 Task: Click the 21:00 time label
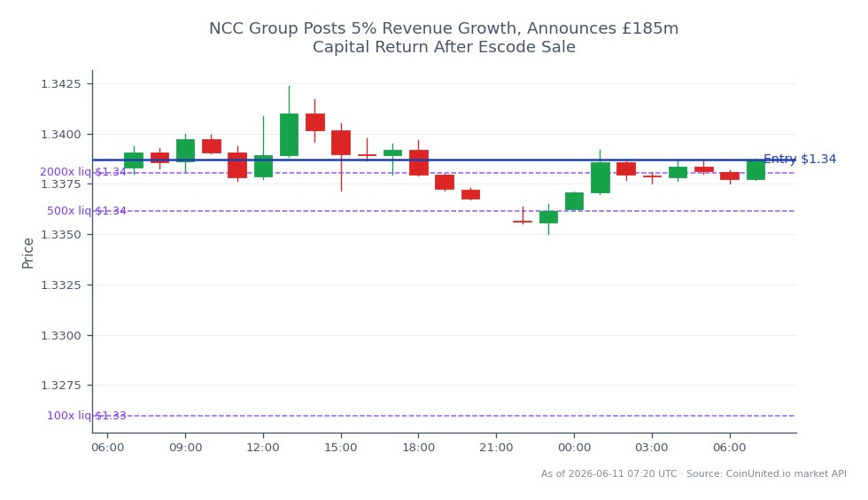[497, 448]
